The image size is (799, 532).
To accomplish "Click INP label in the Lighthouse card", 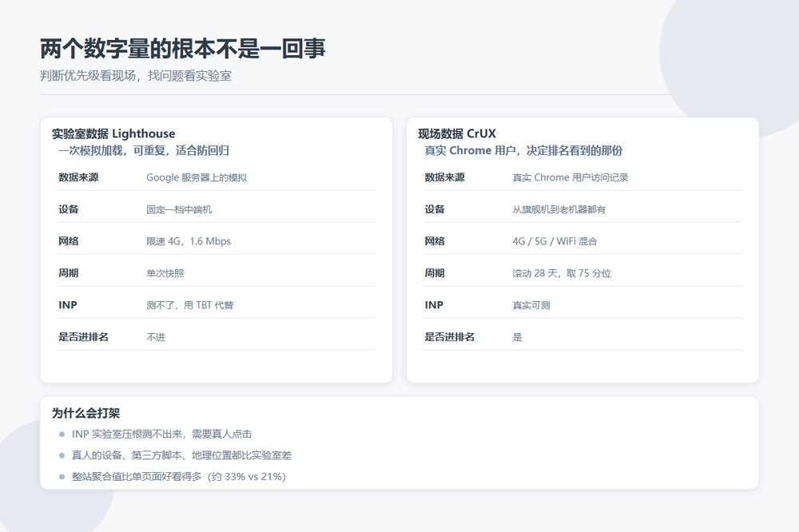I will pyautogui.click(x=68, y=304).
